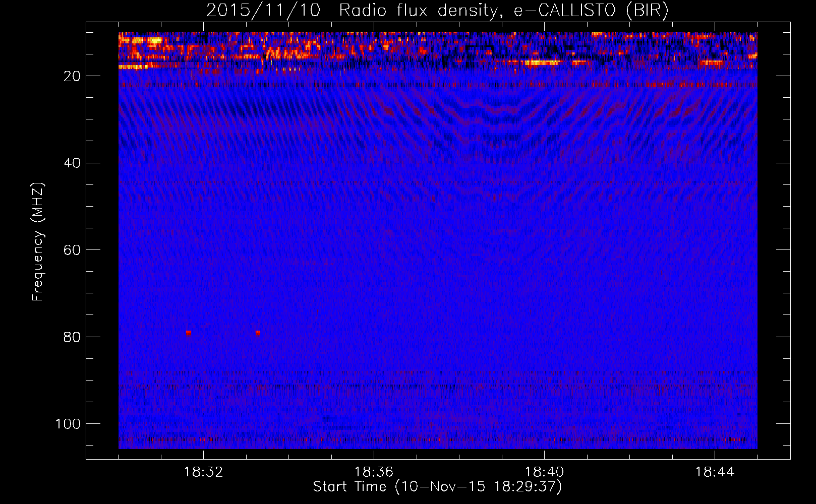Click the 100 MHz frequency tick label
This screenshot has width=816, height=504.
(x=68, y=424)
